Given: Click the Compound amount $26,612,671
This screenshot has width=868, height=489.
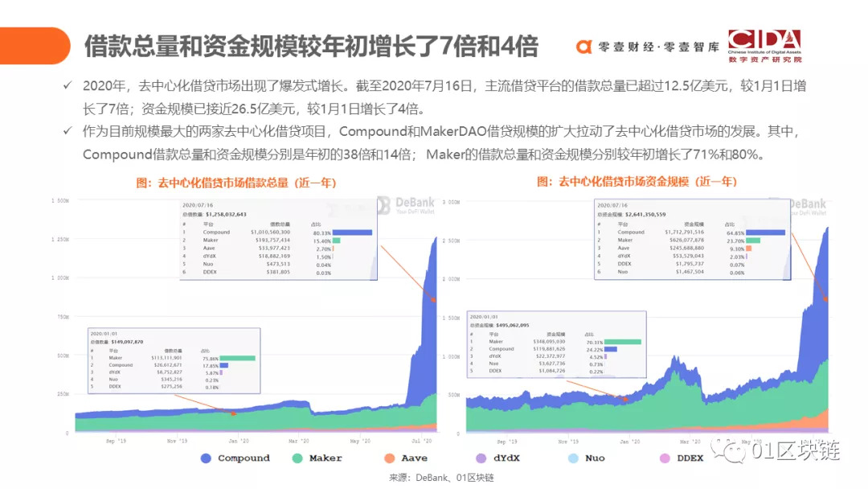Looking at the screenshot, I should 168,365.
